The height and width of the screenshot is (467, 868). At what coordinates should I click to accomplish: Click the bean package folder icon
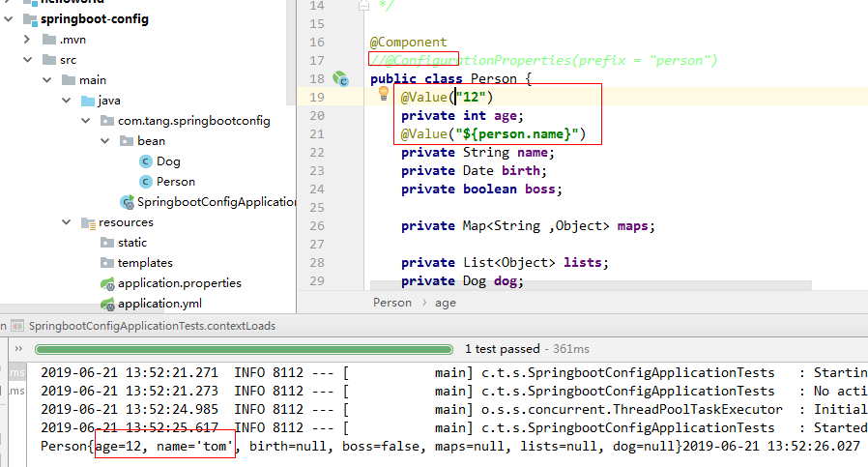click(127, 141)
